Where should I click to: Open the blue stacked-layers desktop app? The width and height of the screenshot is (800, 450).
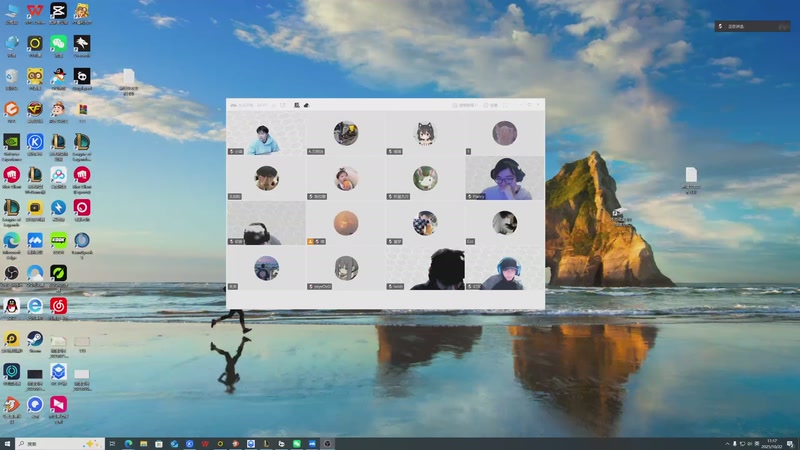58,374
